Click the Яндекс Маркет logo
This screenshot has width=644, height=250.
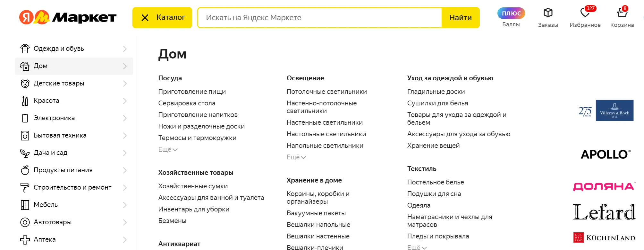point(68,17)
